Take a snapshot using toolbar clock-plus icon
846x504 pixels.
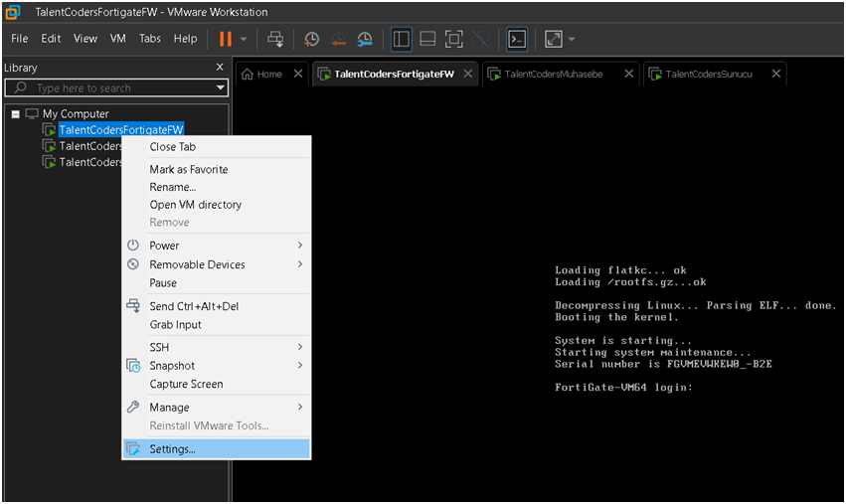point(311,39)
